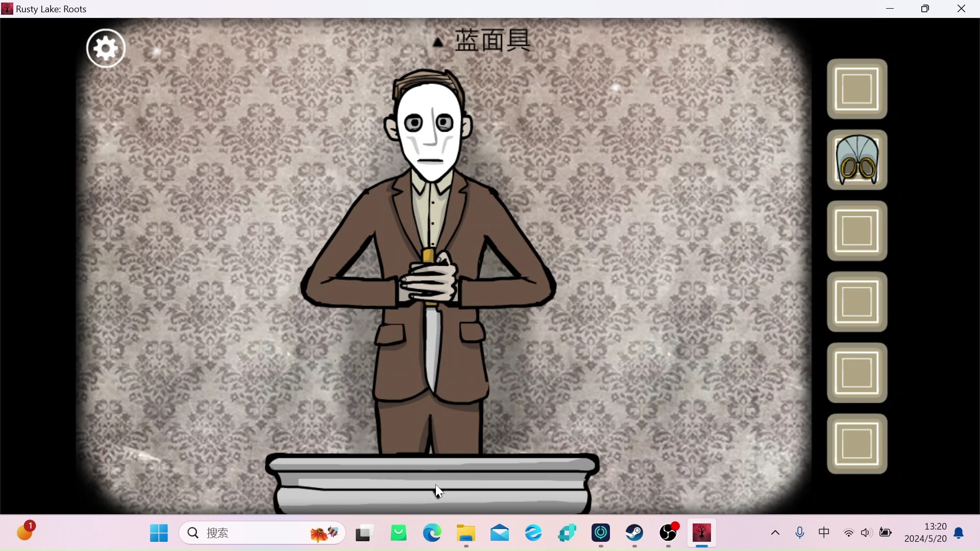980x551 pixels.
Task: Open the teal blocks app on the taskbar
Action: click(567, 533)
